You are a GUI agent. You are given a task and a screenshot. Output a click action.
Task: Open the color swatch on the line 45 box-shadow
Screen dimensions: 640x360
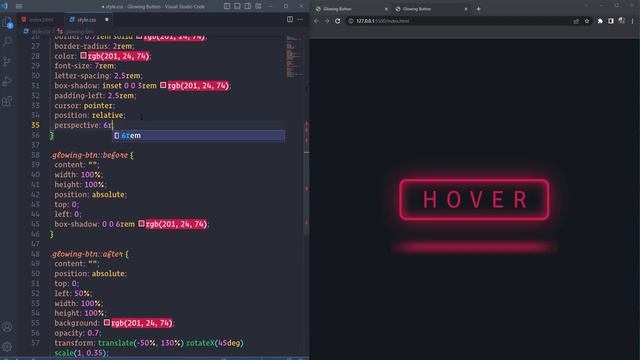pyautogui.click(x=141, y=224)
